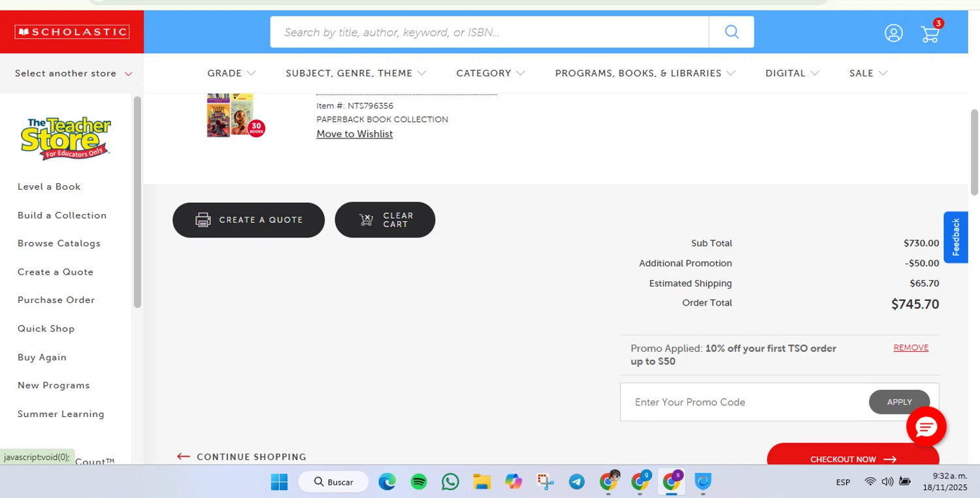The image size is (980, 498).
Task: Open the clock and date panel
Action: pos(945,482)
